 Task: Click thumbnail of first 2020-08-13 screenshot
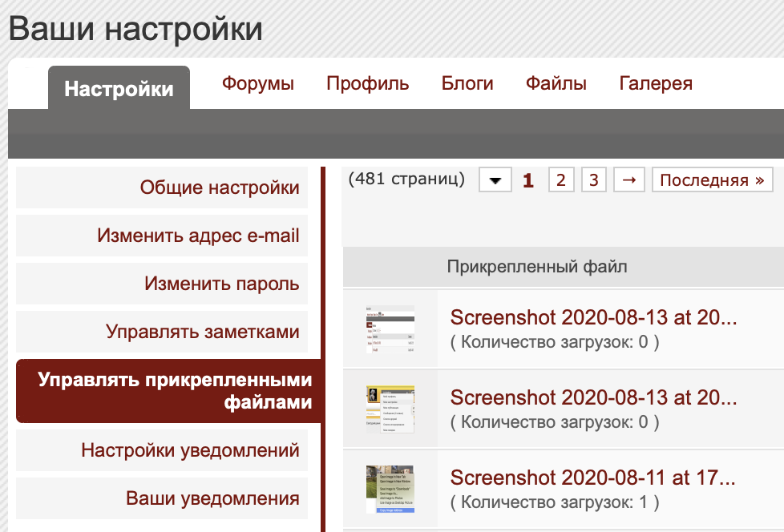[390, 329]
